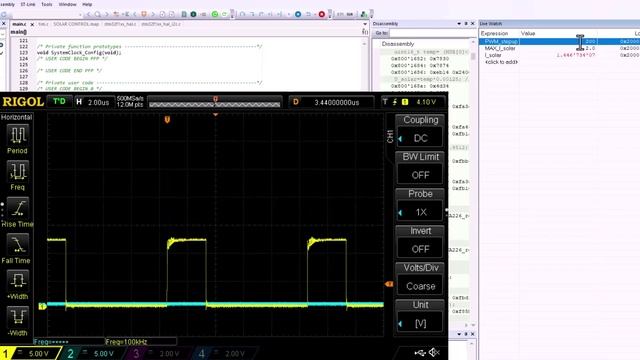
Task: Click the red Stop Debugging toolbar icon
Action: (x=322, y=14)
